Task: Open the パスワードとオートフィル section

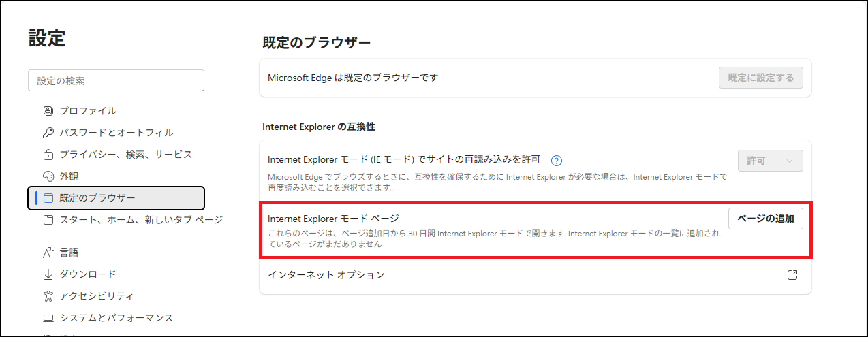Action: pyautogui.click(x=117, y=133)
